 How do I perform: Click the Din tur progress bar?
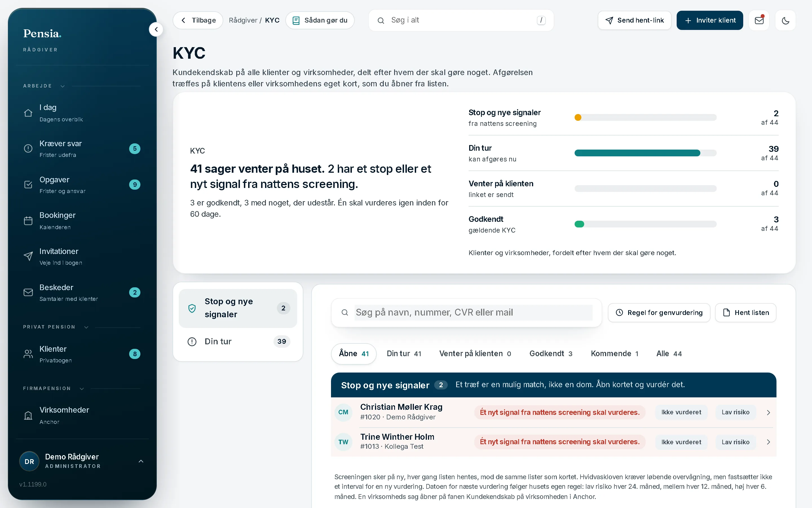[645, 153]
